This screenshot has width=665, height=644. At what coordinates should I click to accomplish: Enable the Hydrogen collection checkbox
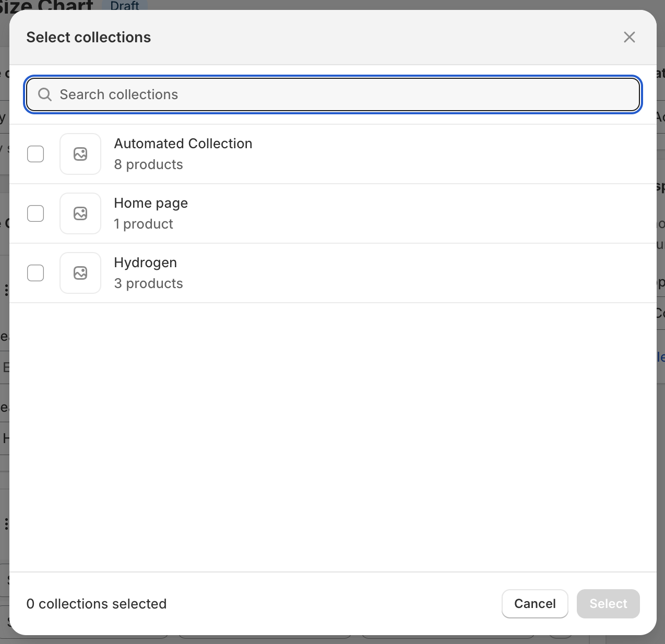tap(35, 273)
